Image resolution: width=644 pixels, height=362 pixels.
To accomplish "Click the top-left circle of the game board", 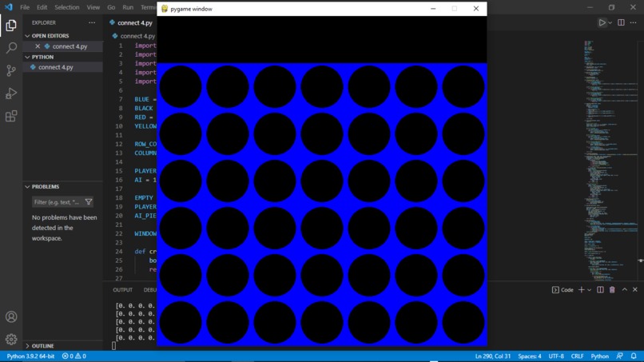I will click(181, 86).
